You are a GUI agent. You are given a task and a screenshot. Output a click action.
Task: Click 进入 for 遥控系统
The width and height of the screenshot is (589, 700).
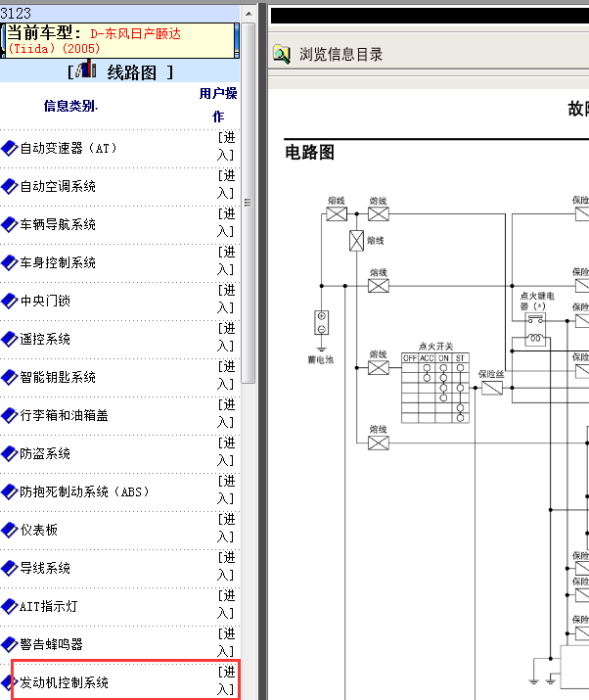tap(226, 337)
